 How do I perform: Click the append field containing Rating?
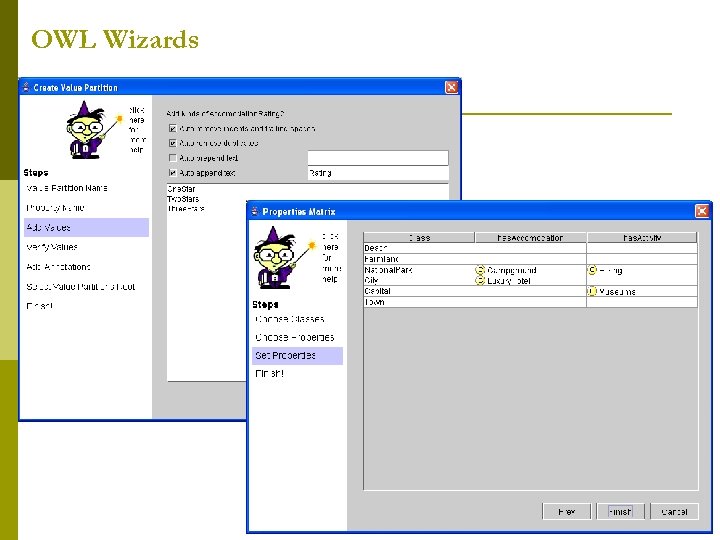click(x=378, y=173)
